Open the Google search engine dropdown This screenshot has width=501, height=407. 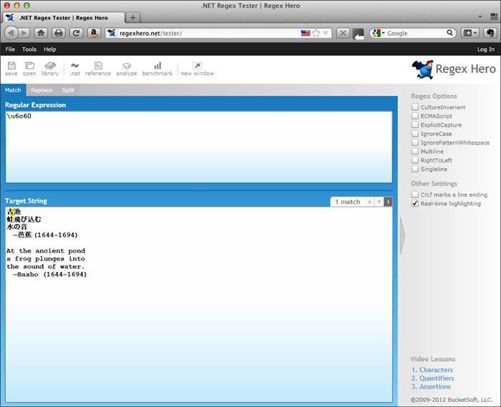[x=379, y=33]
